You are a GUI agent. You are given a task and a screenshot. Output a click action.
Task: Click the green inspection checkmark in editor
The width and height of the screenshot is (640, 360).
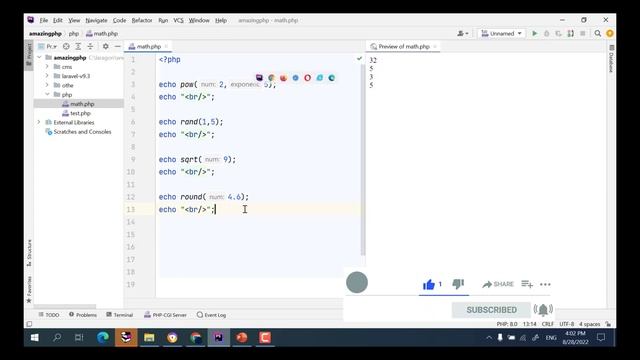tap(359, 58)
